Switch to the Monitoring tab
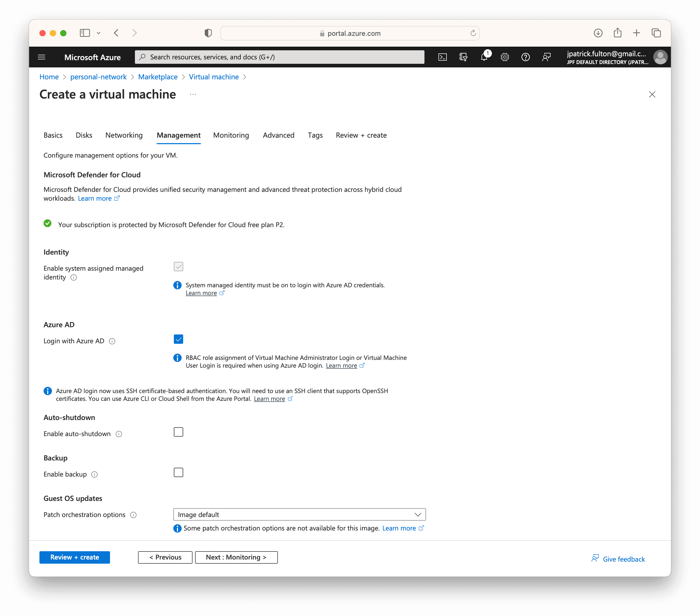The width and height of the screenshot is (700, 615). click(x=231, y=135)
